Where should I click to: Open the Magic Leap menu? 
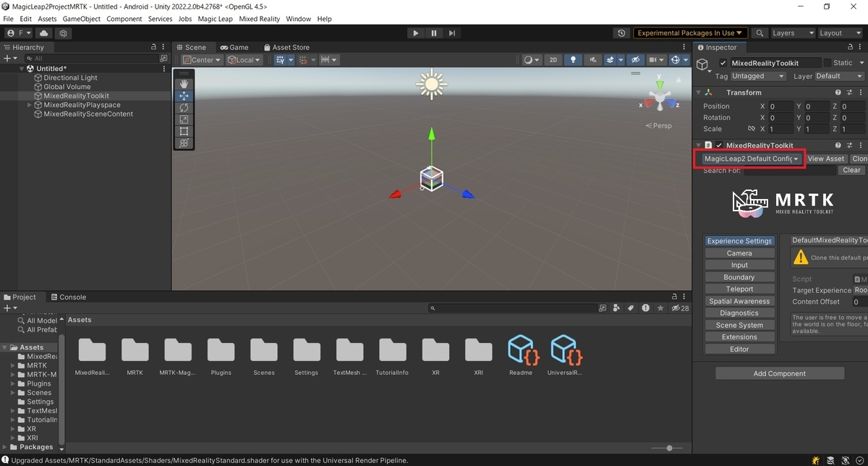(215, 19)
